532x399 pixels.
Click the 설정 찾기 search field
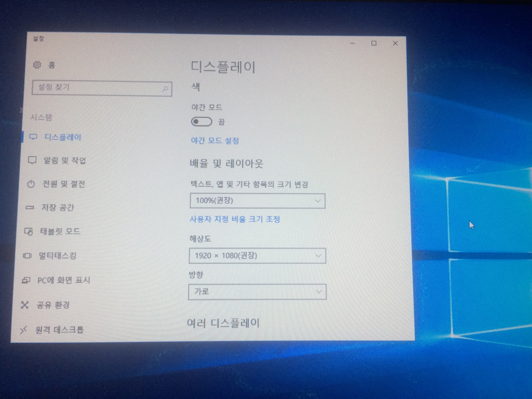(102, 88)
